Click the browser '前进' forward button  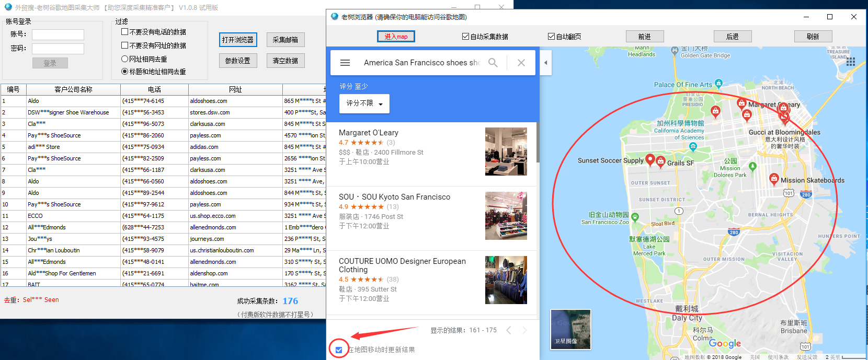point(645,37)
